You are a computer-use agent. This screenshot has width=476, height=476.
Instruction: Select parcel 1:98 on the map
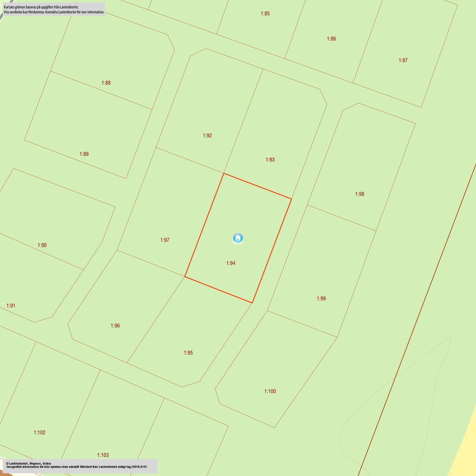[359, 194]
